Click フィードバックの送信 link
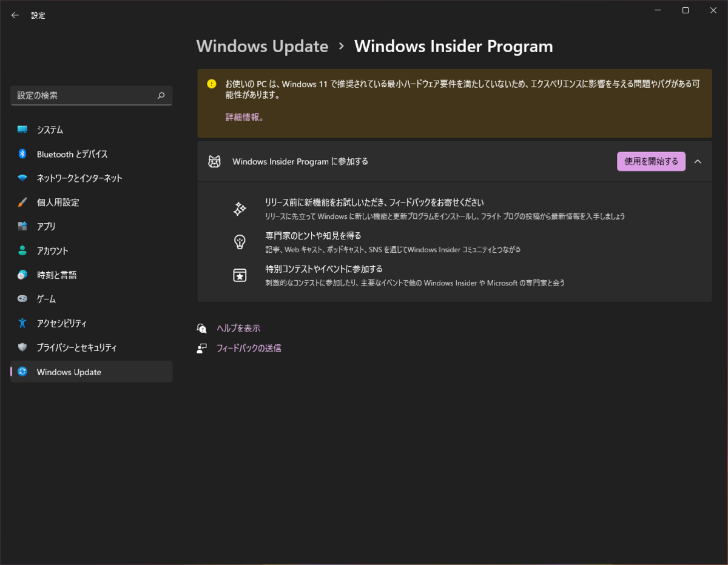The width and height of the screenshot is (728, 565). point(249,348)
